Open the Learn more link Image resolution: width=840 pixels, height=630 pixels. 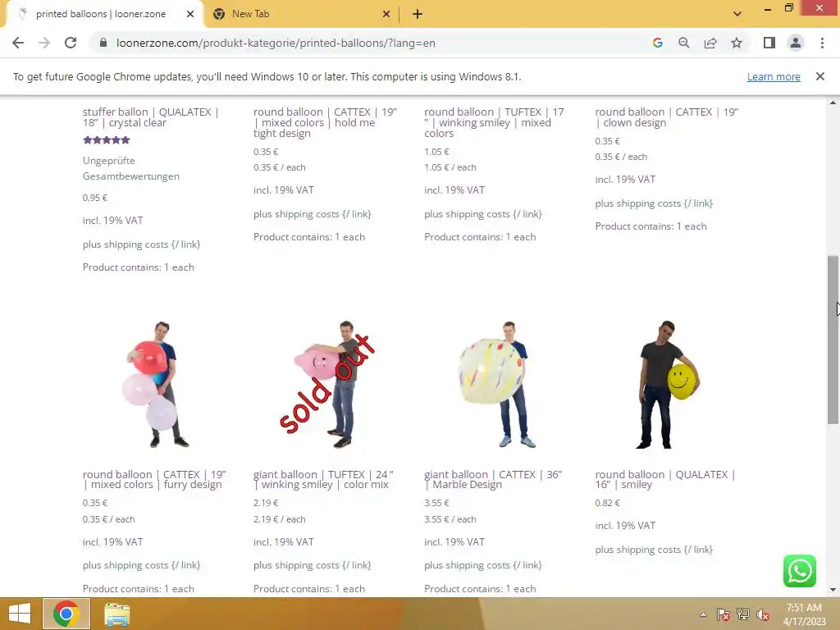tap(774, 76)
